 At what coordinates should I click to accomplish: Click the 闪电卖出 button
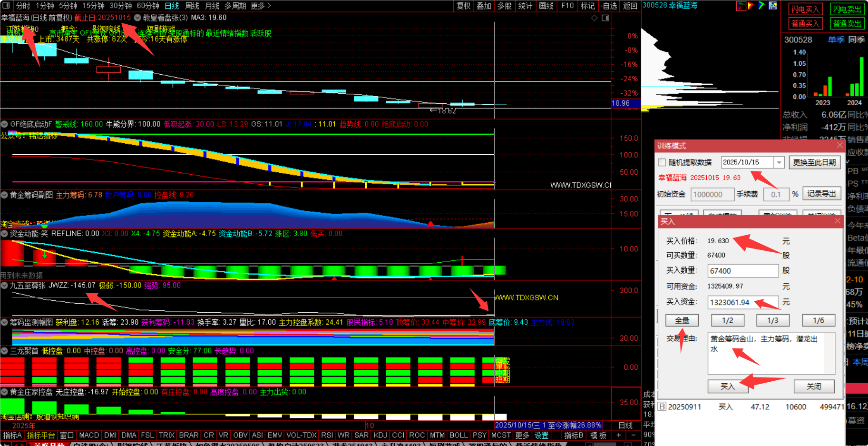847,9
